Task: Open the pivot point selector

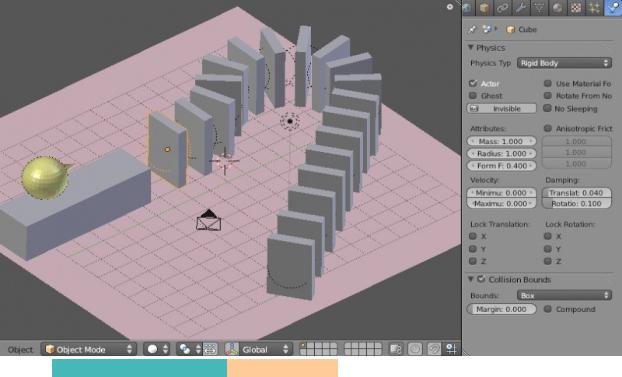Action: [x=189, y=349]
